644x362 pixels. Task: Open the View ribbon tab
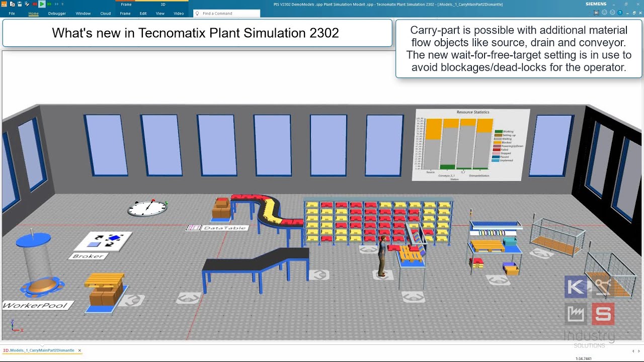160,14
